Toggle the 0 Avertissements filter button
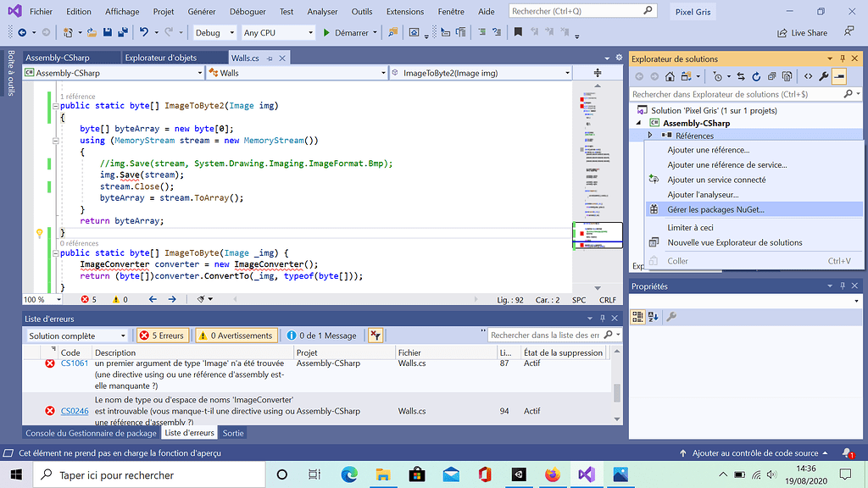Viewport: 868px width, 488px height. tap(236, 335)
